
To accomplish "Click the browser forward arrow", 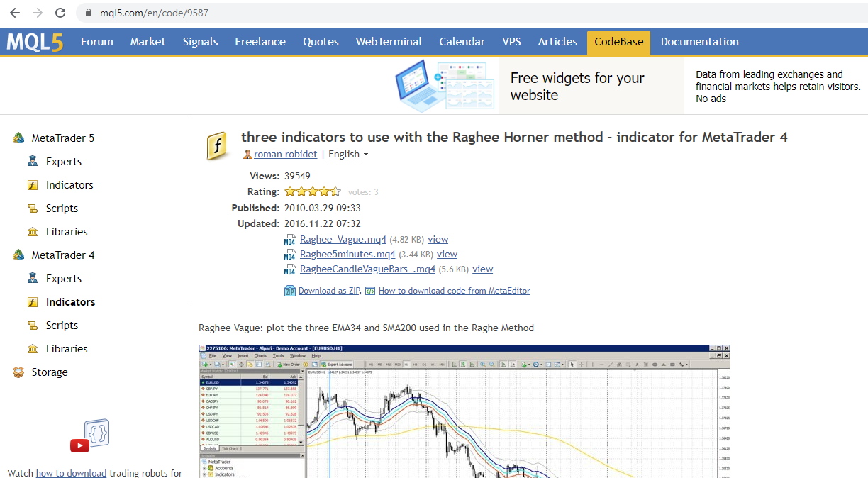I will click(38, 13).
